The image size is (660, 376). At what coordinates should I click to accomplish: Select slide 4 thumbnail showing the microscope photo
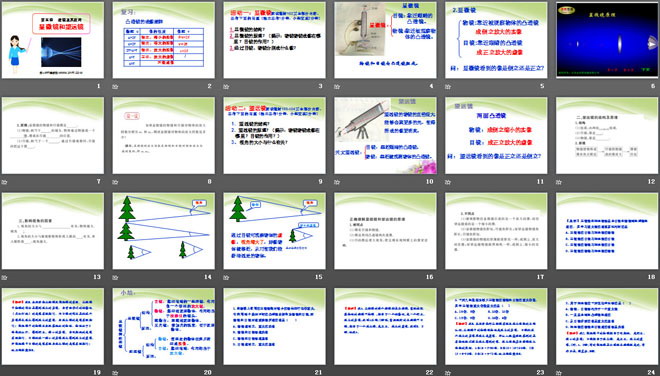pyautogui.click(x=385, y=40)
